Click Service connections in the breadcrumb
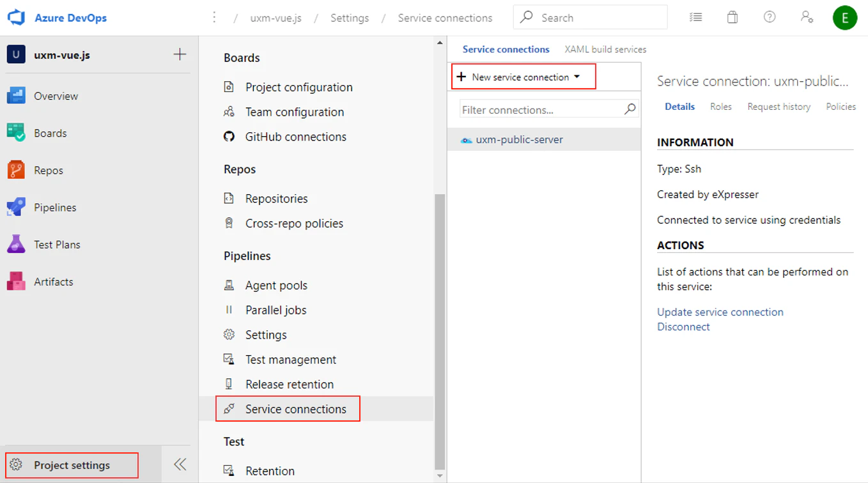868x483 pixels. [x=445, y=18]
